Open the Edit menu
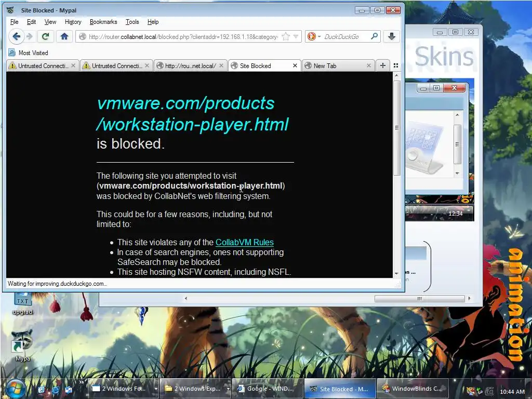Viewport: 532px width, 399px height. 31,22
